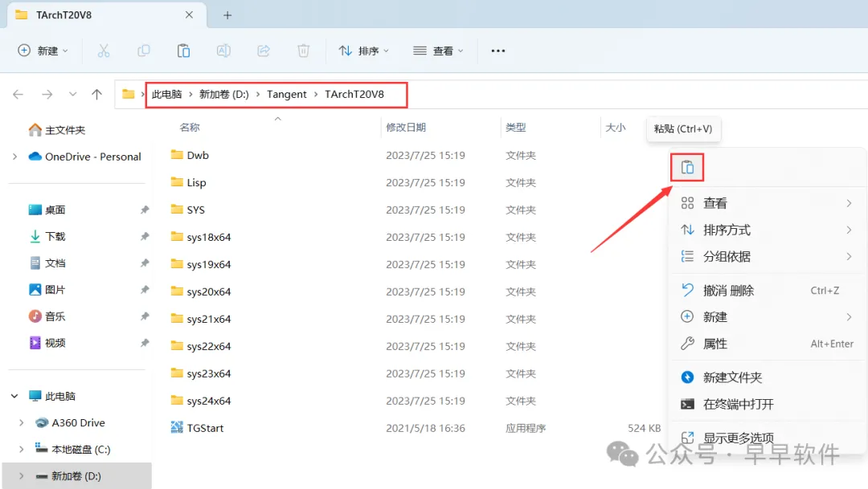Viewport: 868px width, 489px height.
Task: Add a new tab with plus button
Action: click(x=227, y=15)
